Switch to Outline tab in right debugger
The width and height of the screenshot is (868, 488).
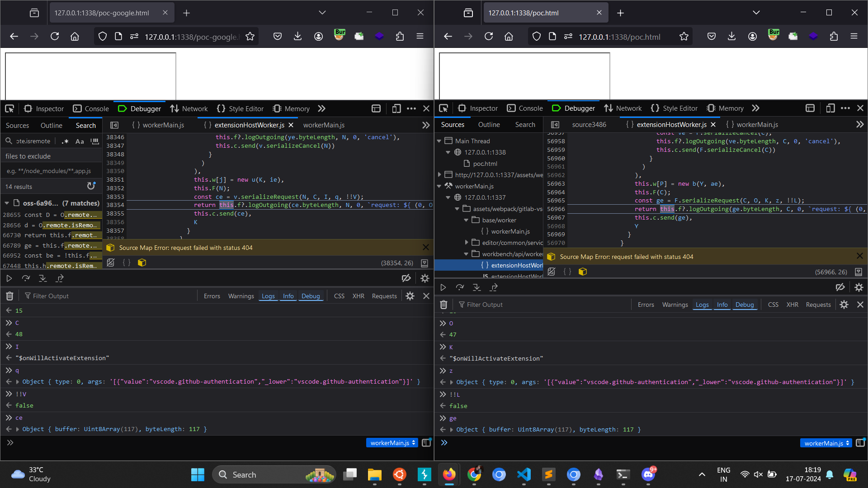489,125
